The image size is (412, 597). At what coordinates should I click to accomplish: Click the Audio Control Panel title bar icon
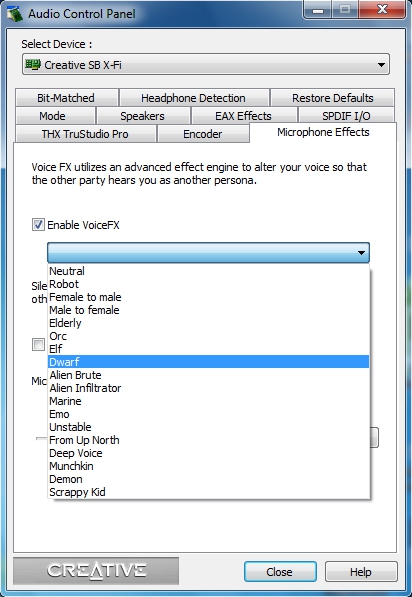pos(14,14)
